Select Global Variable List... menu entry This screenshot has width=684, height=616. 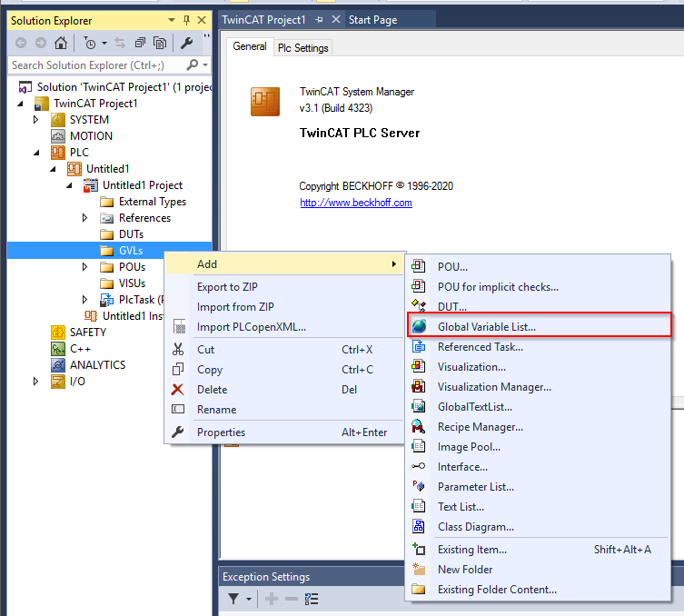pyautogui.click(x=540, y=326)
